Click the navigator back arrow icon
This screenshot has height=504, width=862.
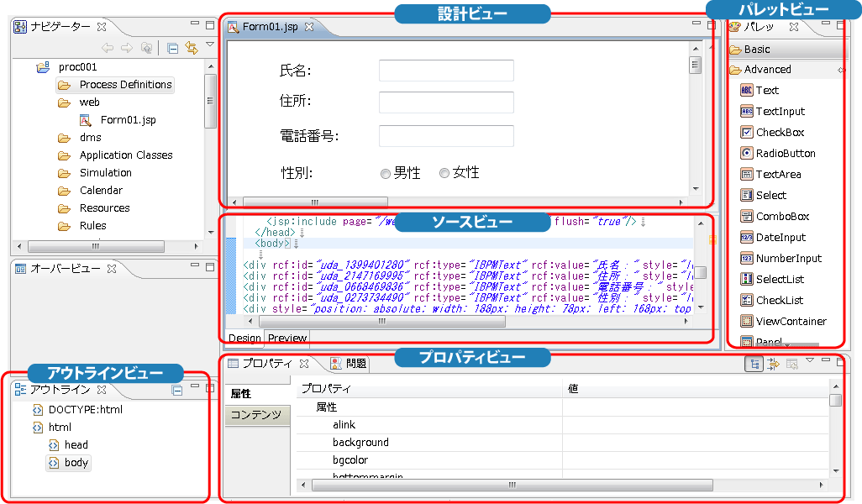click(108, 49)
